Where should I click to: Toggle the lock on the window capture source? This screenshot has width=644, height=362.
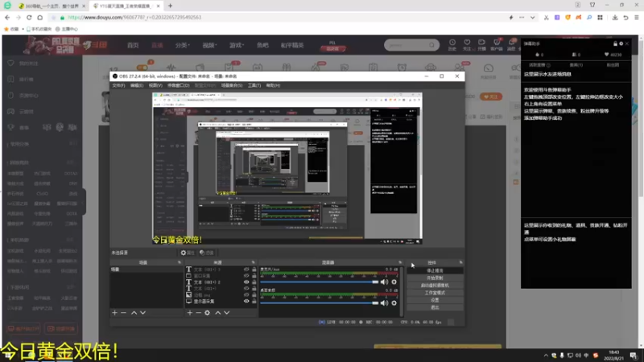click(x=254, y=276)
